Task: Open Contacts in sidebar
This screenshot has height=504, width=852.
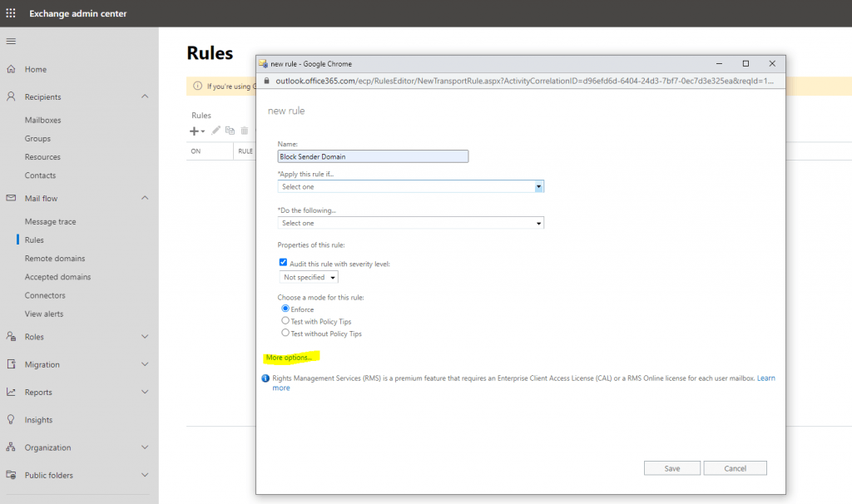Action: click(x=40, y=175)
